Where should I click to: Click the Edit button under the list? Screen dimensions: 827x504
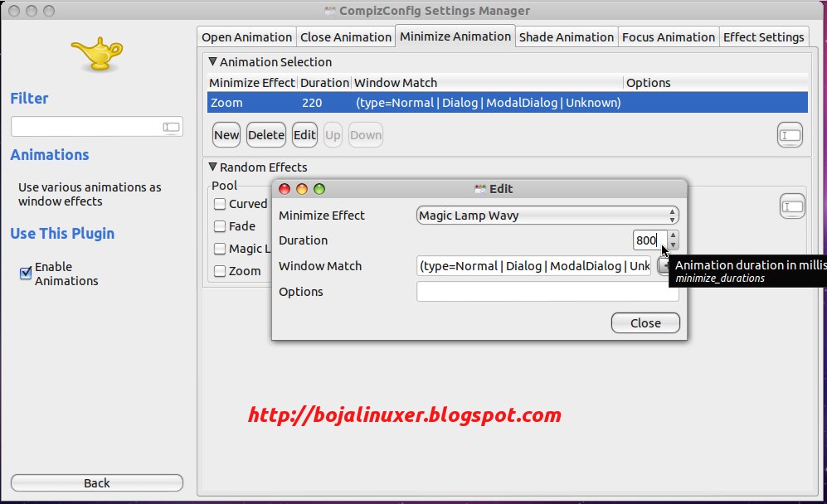[304, 135]
